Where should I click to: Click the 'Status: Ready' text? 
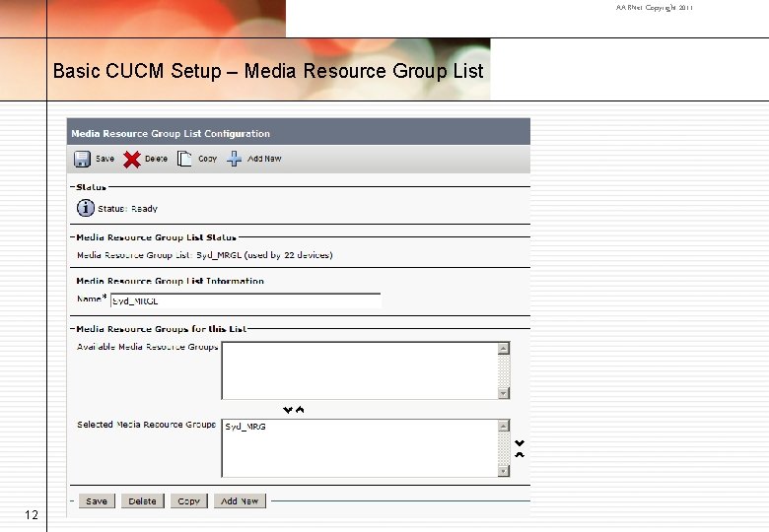(127, 209)
